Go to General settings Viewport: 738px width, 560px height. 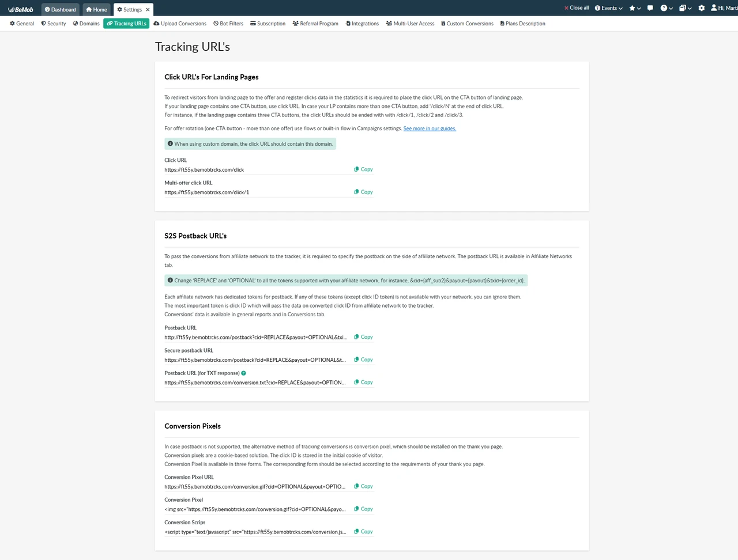(22, 24)
